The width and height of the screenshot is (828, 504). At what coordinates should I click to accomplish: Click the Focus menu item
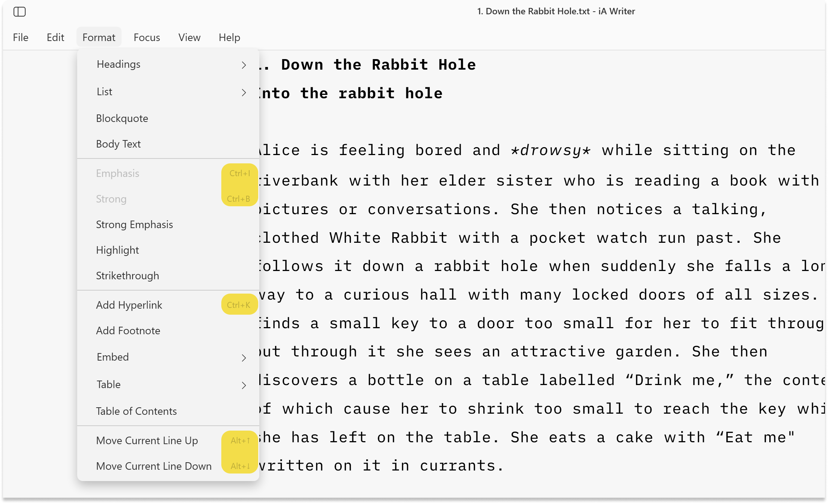pyautogui.click(x=147, y=37)
